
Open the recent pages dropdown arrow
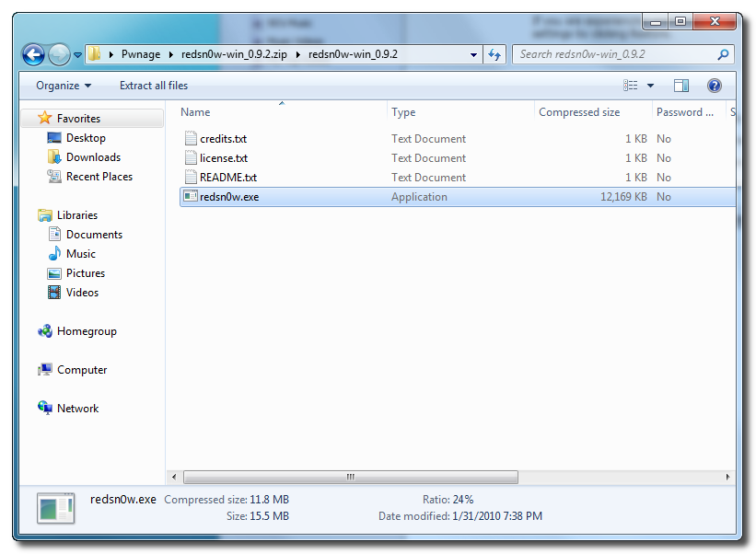[x=77, y=55]
